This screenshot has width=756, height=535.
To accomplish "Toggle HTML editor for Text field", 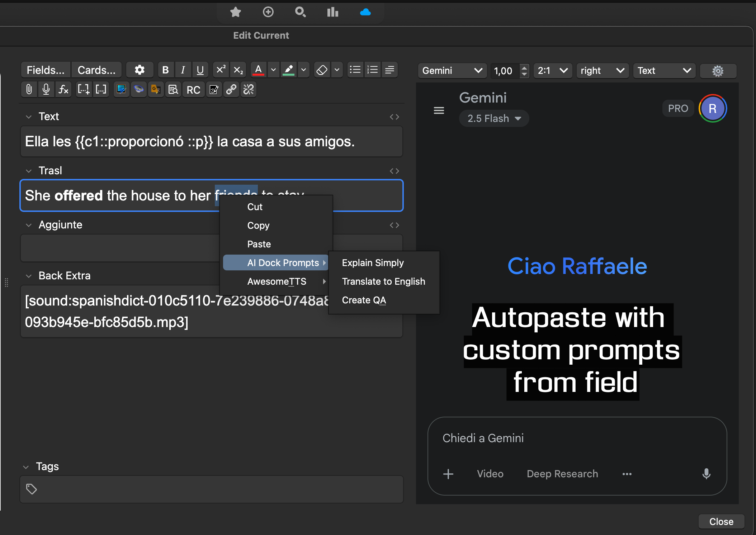I will coord(394,117).
